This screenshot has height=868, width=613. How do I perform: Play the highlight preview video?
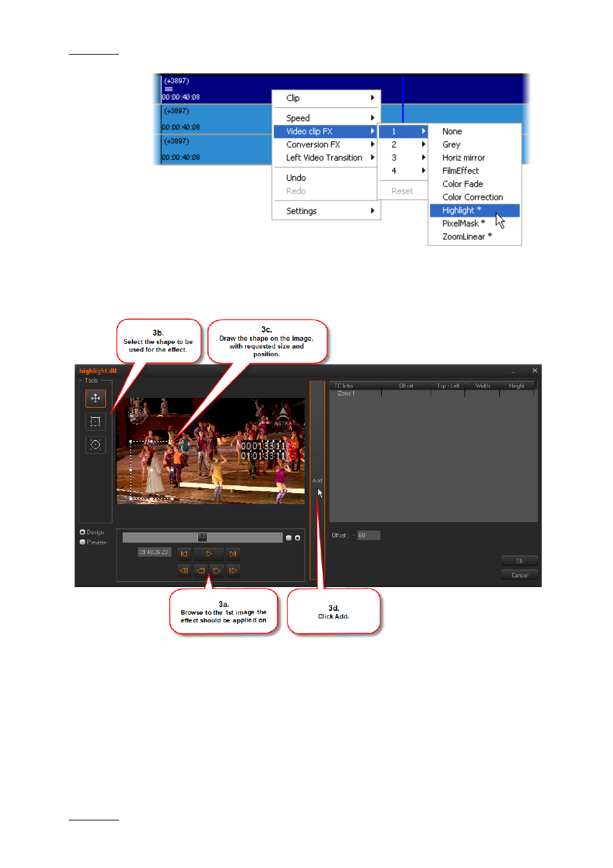209,554
